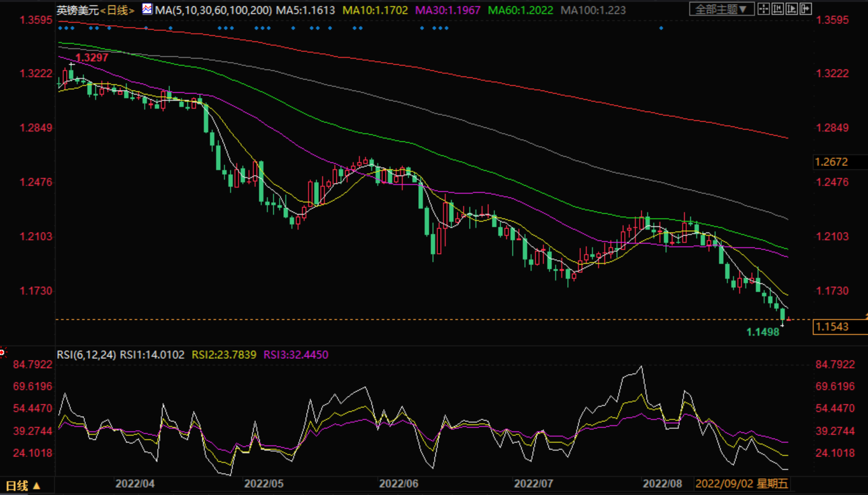This screenshot has width=868, height=495.
Task: Click the export arrow icon at top right
Action: [805, 9]
